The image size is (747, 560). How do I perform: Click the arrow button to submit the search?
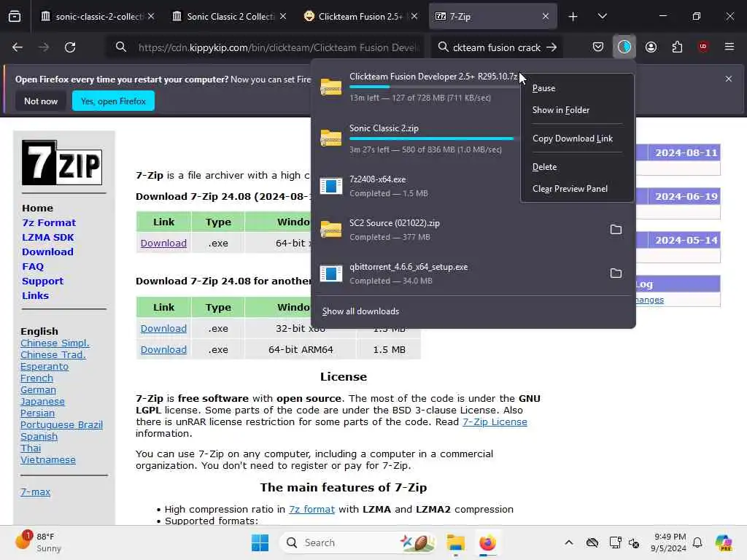point(551,47)
